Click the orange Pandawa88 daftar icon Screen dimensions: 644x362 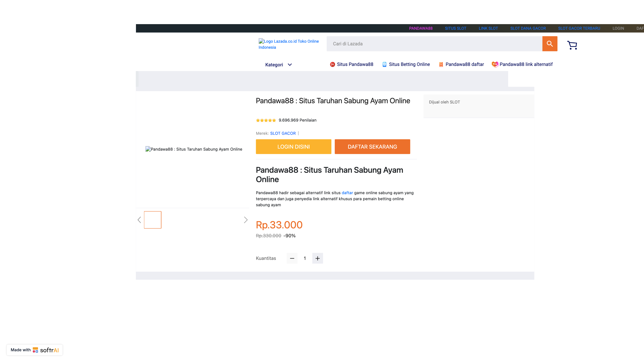tap(441, 64)
